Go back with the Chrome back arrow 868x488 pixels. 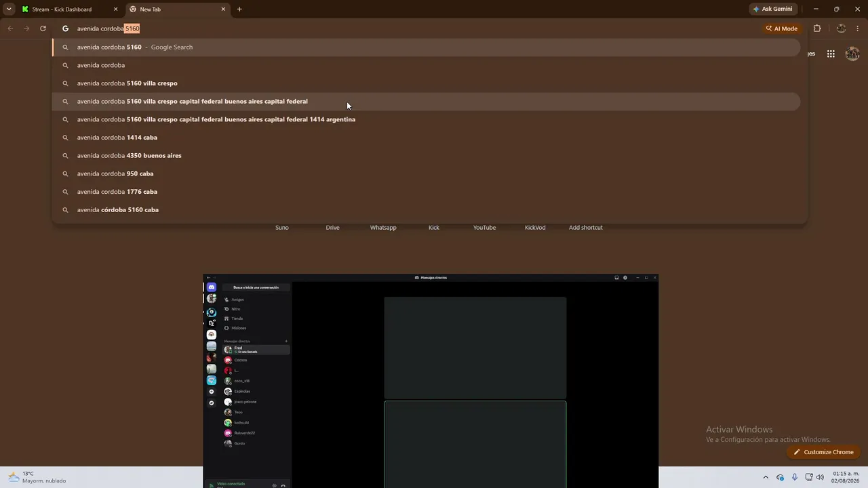[10, 28]
